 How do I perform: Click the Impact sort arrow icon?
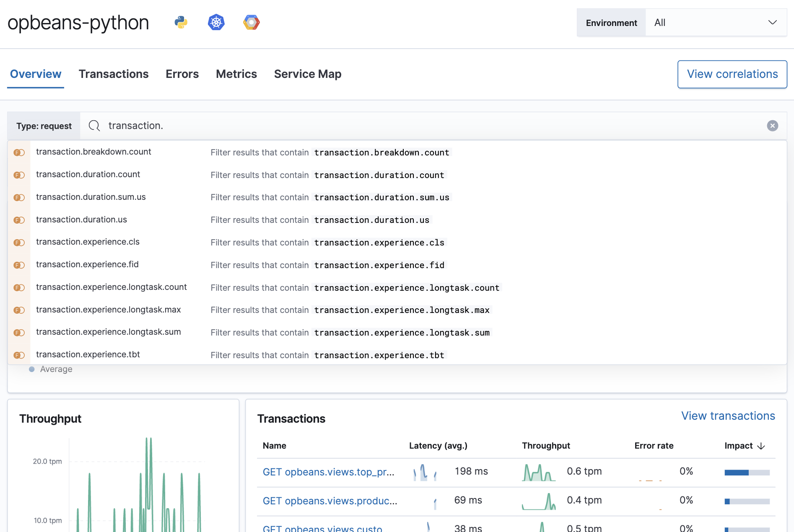click(761, 446)
